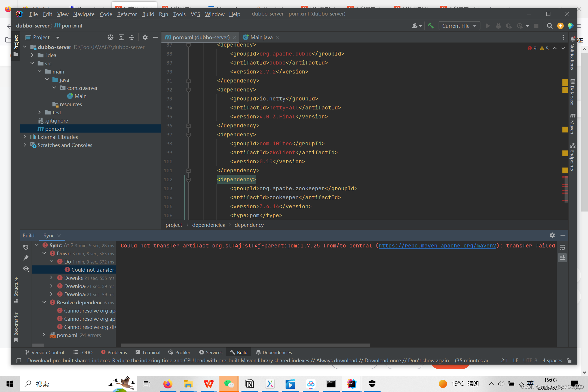This screenshot has height=392, width=588.
Task: Click the Search Everywhere magnifier icon
Action: point(550,26)
